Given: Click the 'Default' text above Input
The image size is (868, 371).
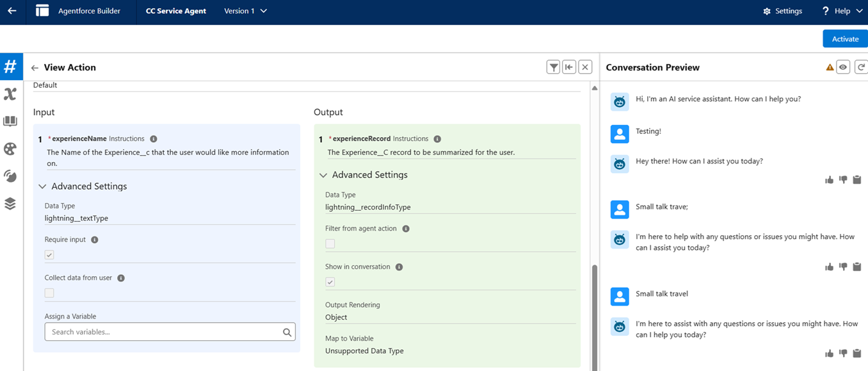Looking at the screenshot, I should point(45,85).
